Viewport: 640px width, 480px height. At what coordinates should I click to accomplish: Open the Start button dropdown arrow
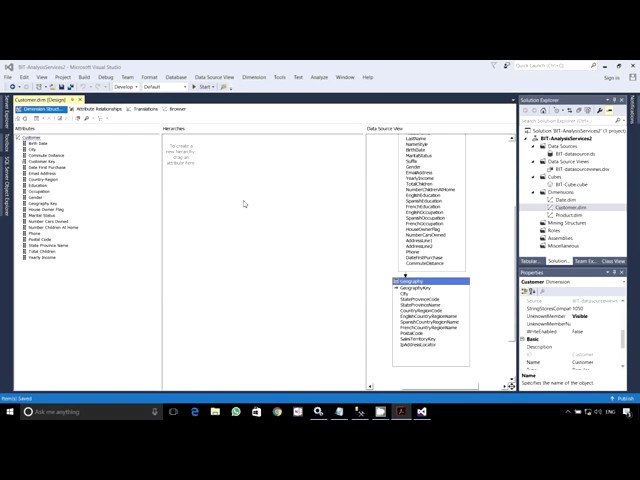(x=213, y=87)
